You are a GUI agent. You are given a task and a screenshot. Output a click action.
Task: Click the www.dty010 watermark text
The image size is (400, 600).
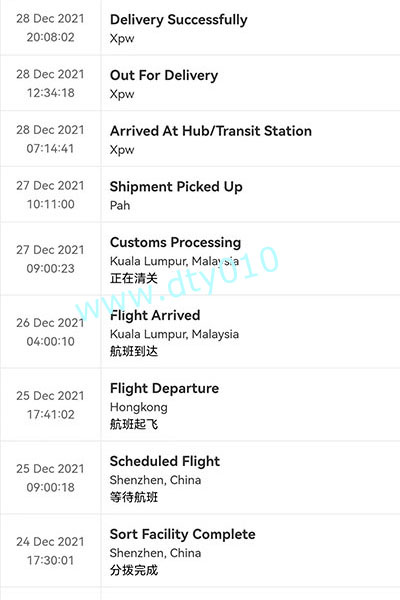coord(176,283)
